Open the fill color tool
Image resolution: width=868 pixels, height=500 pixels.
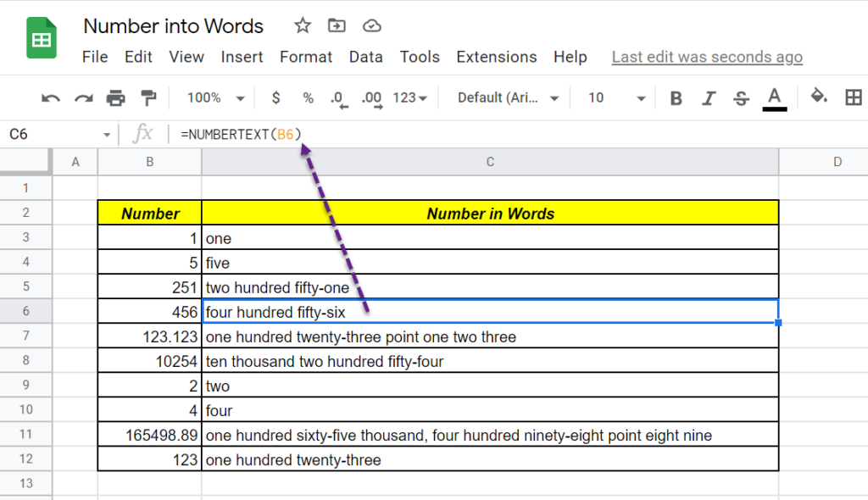point(819,97)
